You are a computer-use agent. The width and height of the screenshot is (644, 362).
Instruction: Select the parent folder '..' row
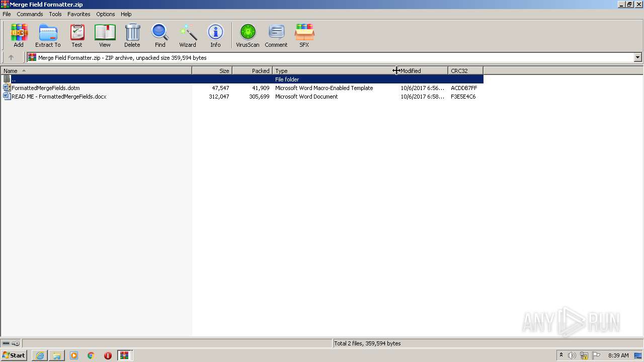point(242,79)
